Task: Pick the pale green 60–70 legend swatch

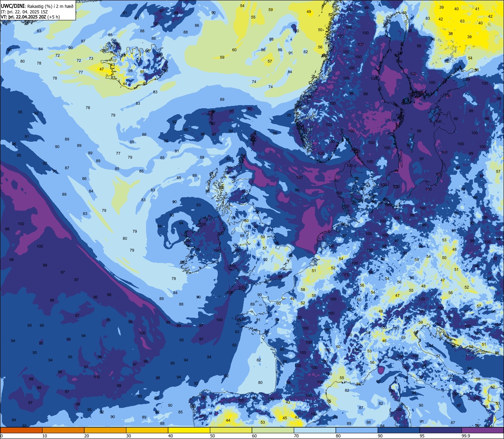Action: click(x=273, y=430)
